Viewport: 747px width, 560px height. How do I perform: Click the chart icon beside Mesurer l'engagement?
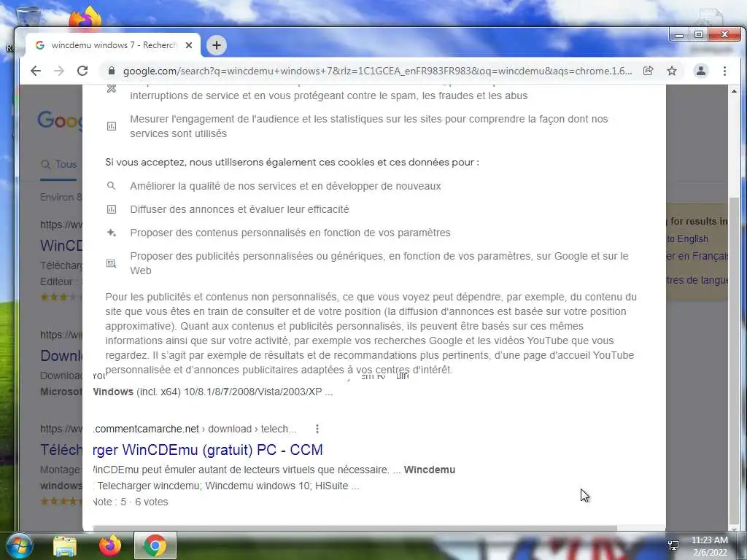[111, 126]
